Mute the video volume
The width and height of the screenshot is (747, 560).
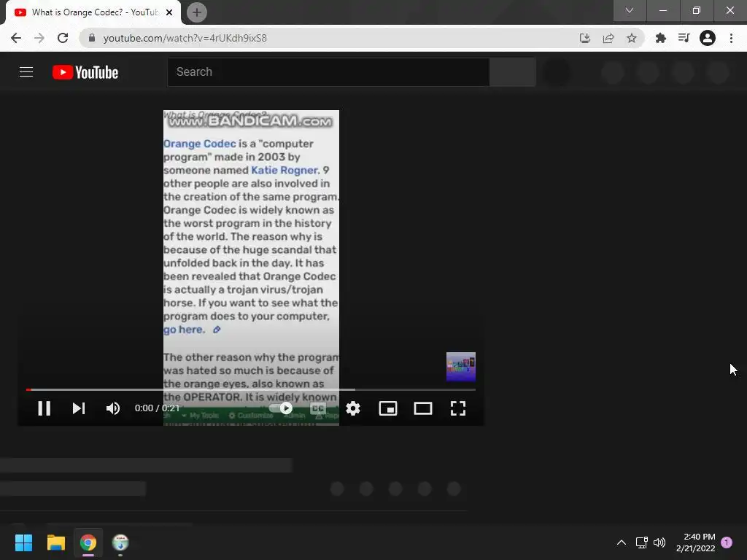113,408
